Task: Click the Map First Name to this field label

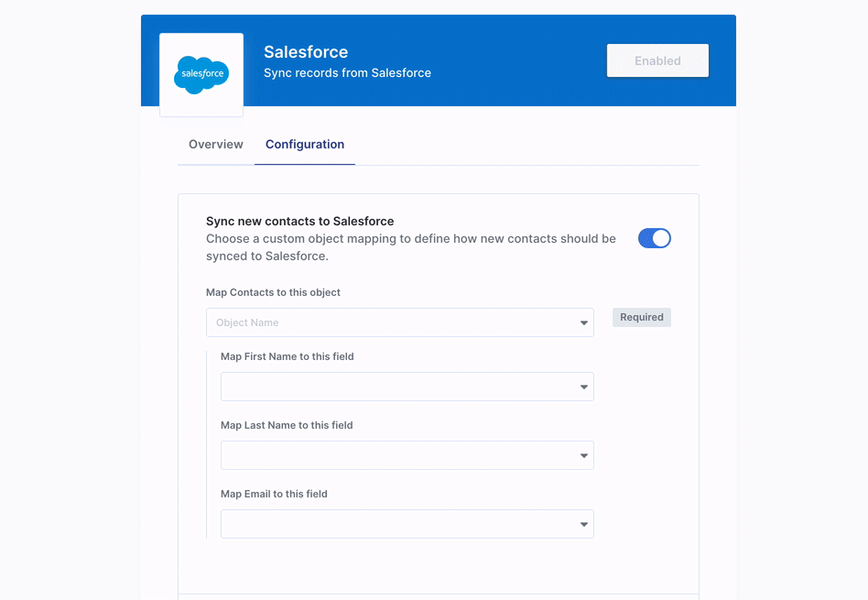Action: (x=287, y=356)
